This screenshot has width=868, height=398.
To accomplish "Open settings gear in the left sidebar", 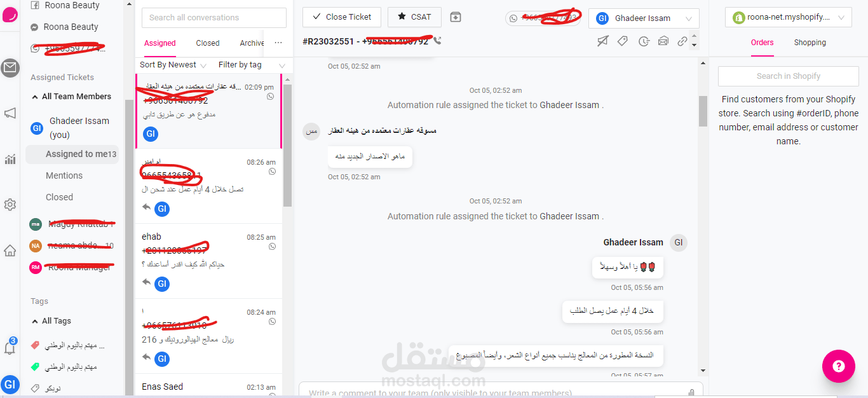I will [10, 205].
